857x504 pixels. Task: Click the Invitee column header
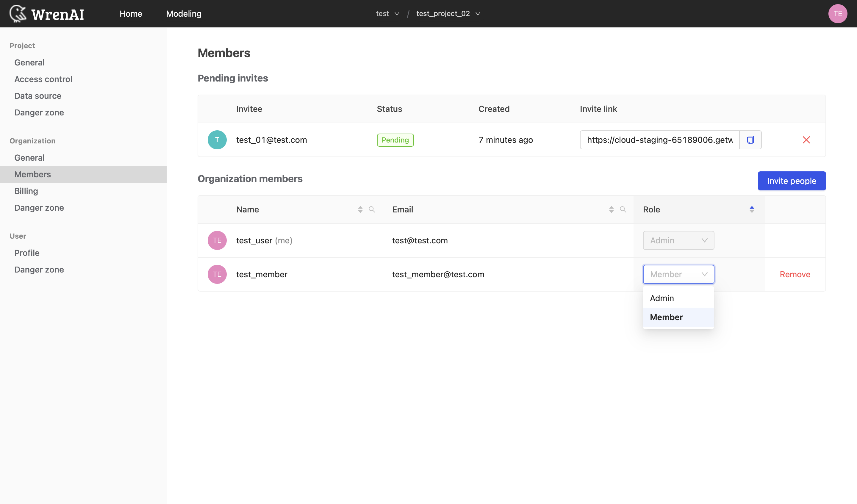249,109
